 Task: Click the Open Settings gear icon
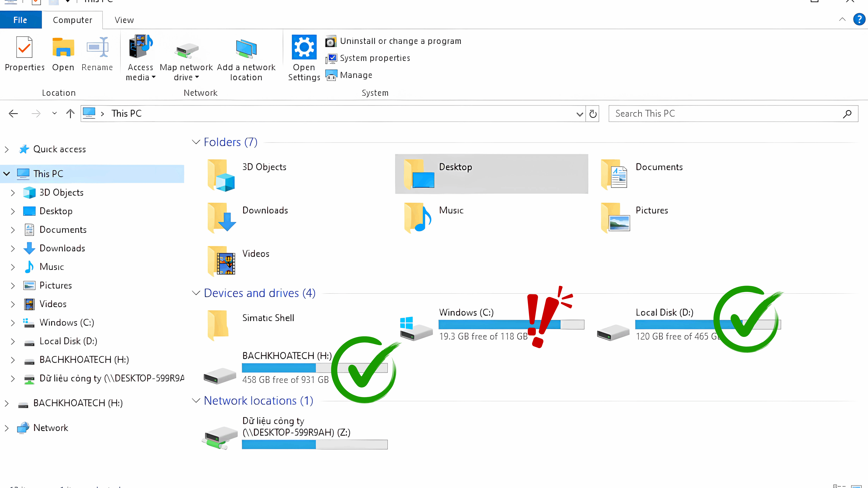[304, 47]
